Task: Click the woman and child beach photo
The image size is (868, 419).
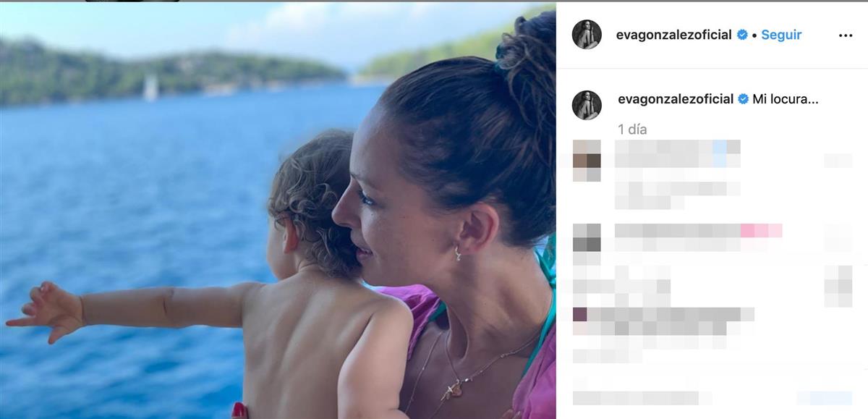Action: coord(278,211)
